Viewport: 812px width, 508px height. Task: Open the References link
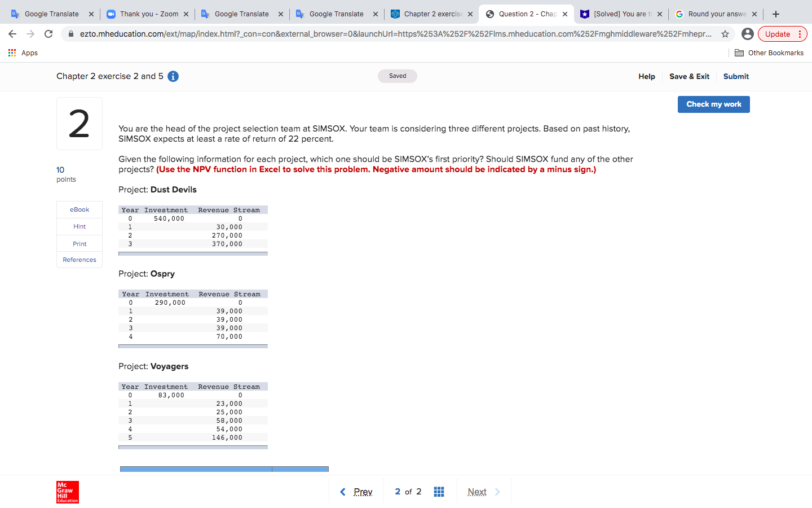pyautogui.click(x=80, y=260)
